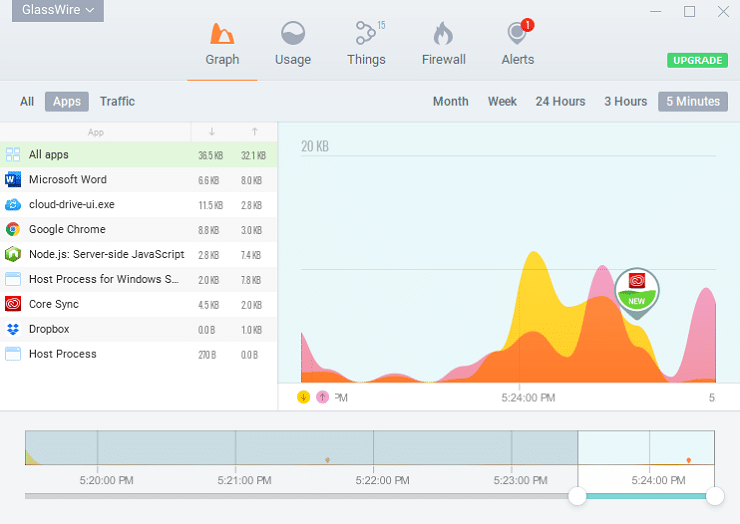Select the Traffic filter tab
This screenshot has height=524, width=740.
117,101
